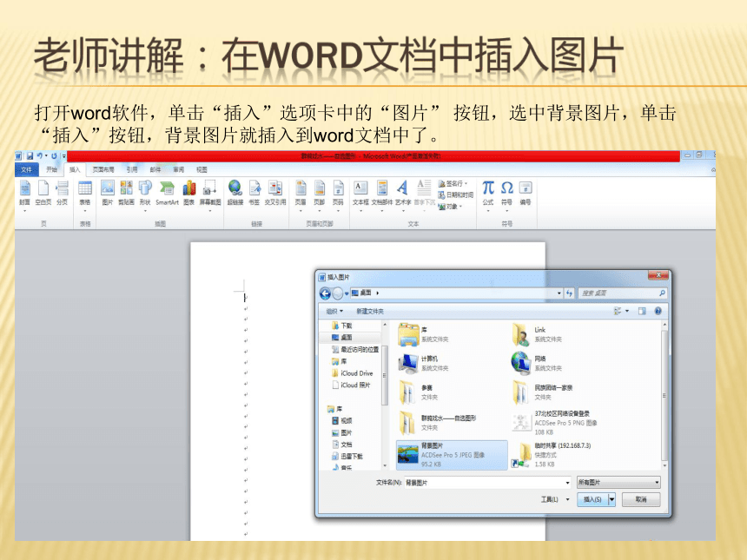Open the 文档部件 quick parts menu

click(382, 195)
